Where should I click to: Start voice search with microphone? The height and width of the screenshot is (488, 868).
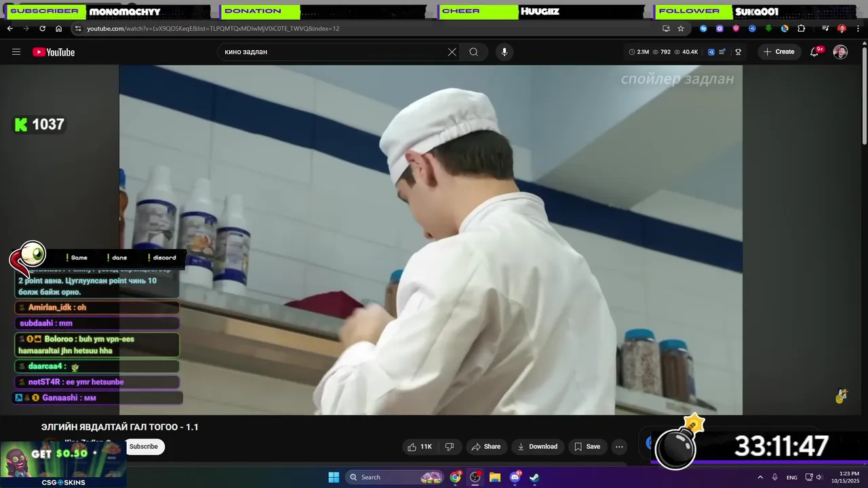tap(504, 52)
